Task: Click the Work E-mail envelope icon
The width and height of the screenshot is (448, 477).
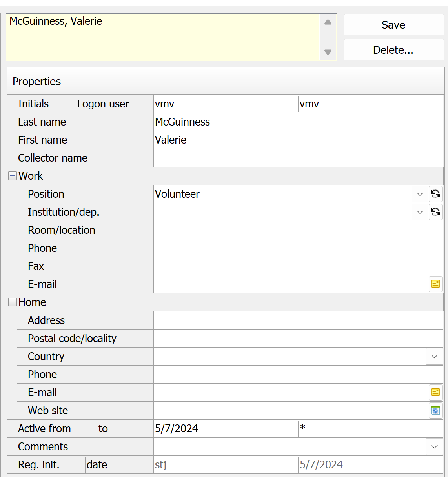Action: (x=435, y=284)
